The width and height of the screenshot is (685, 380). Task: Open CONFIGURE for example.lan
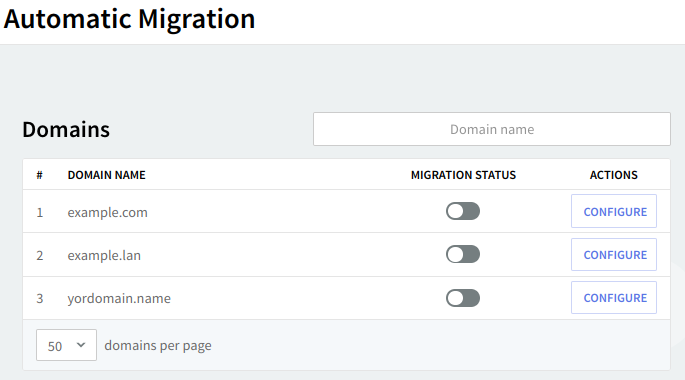tap(614, 255)
